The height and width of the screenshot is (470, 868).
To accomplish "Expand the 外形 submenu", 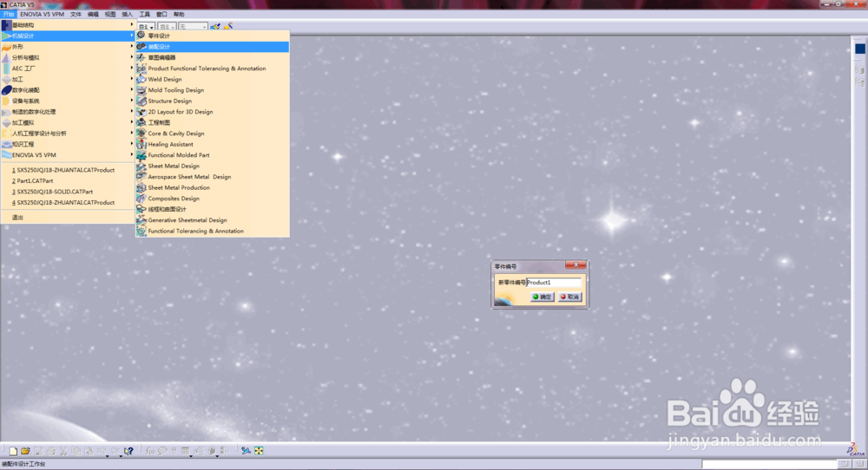I will tap(68, 47).
